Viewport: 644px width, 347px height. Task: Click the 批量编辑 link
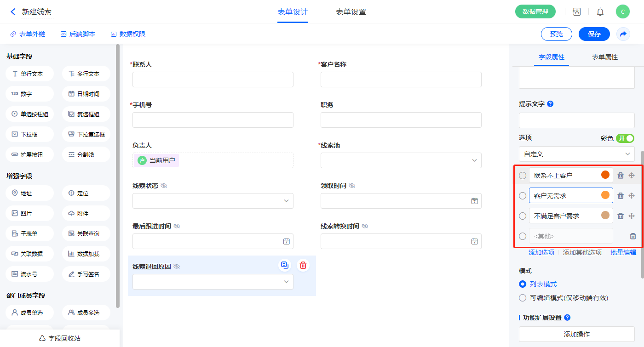[623, 252]
